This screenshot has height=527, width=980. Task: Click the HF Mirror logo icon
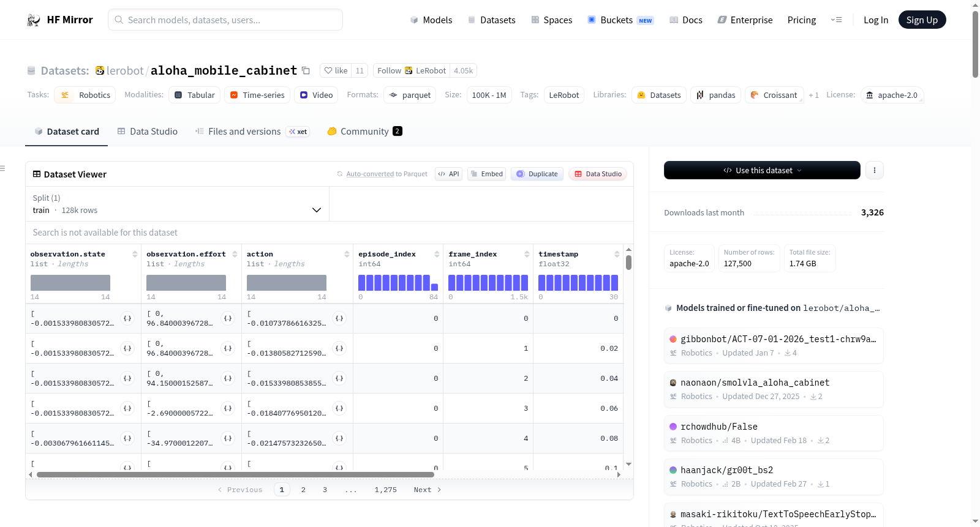(x=34, y=20)
